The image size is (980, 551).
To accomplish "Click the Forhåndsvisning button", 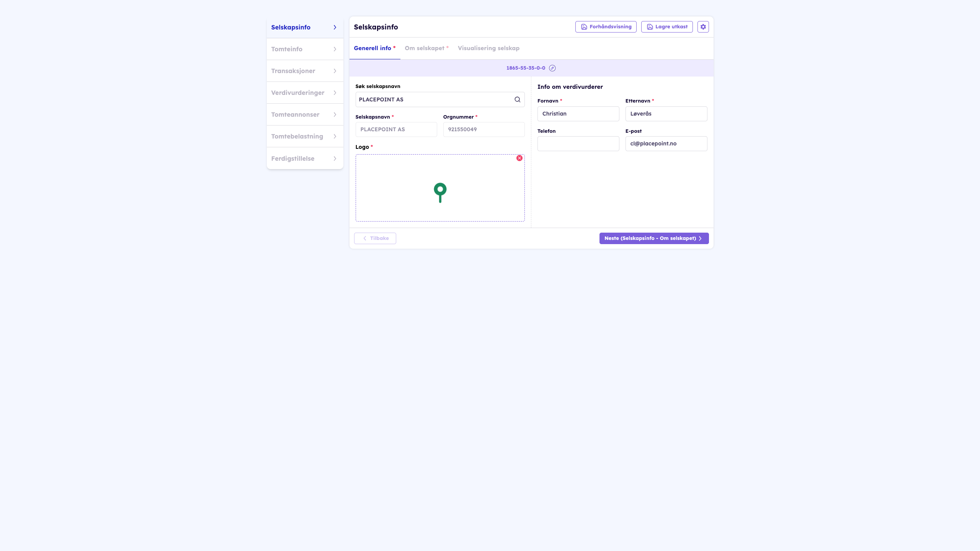I will coord(606,27).
